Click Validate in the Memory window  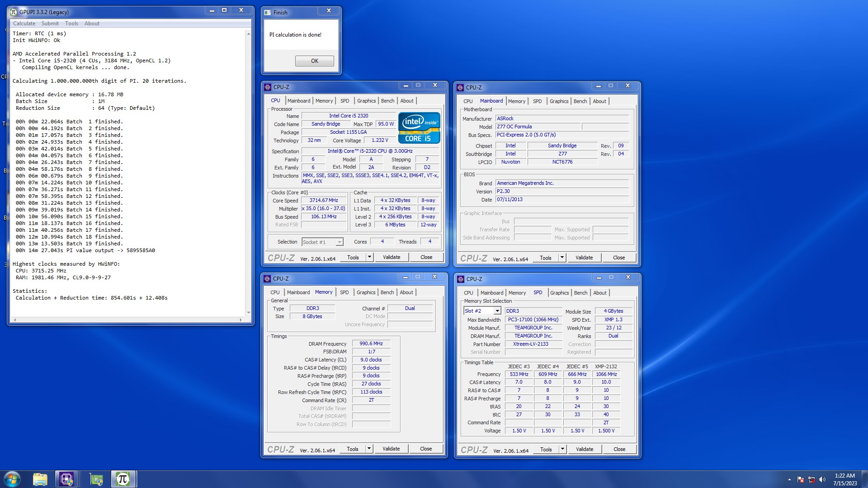click(391, 449)
